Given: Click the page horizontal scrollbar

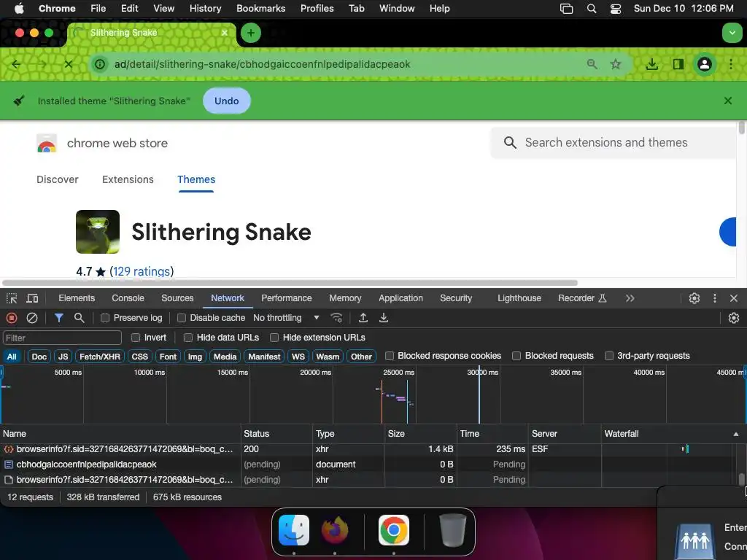Looking at the screenshot, I should click(290, 283).
